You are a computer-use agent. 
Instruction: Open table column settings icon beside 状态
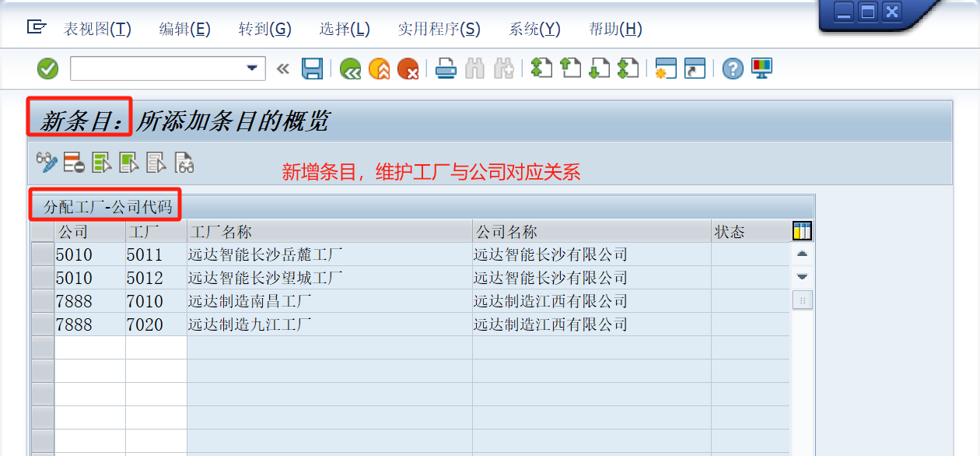[802, 231]
